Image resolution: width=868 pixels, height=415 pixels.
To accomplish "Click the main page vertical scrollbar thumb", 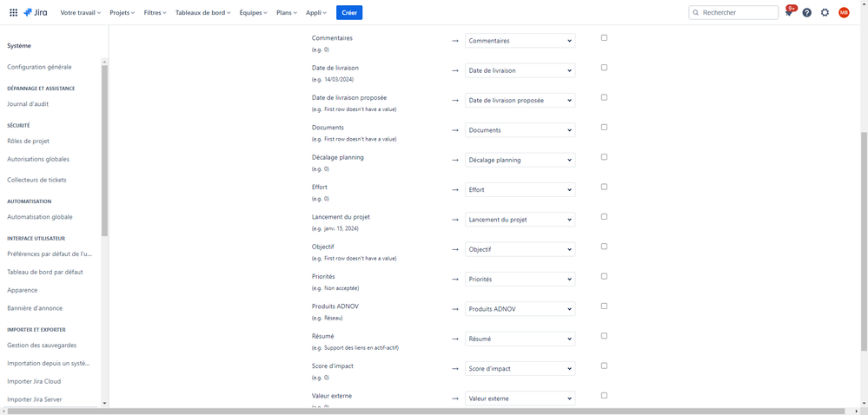I will click(865, 240).
